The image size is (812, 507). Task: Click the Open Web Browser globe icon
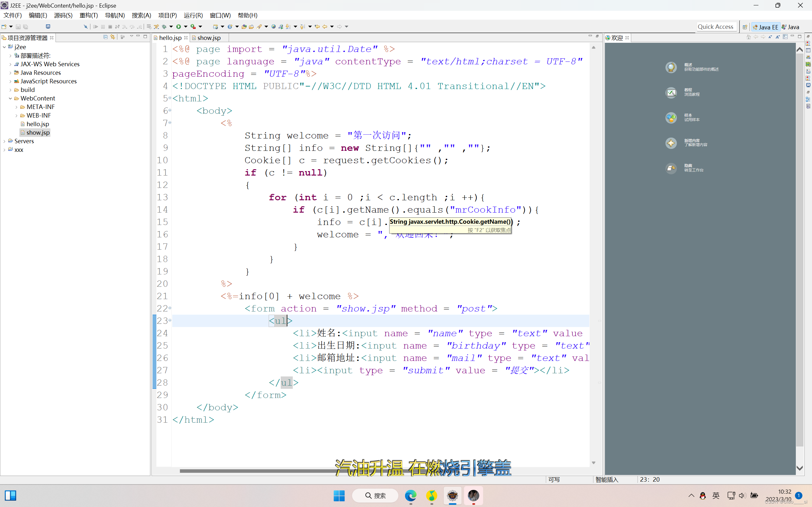pyautogui.click(x=273, y=27)
